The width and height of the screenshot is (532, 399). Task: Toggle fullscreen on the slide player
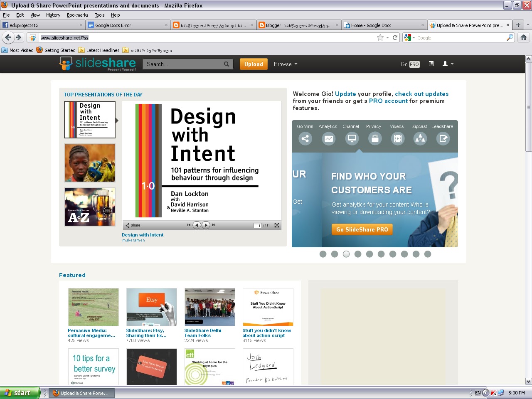click(x=277, y=225)
